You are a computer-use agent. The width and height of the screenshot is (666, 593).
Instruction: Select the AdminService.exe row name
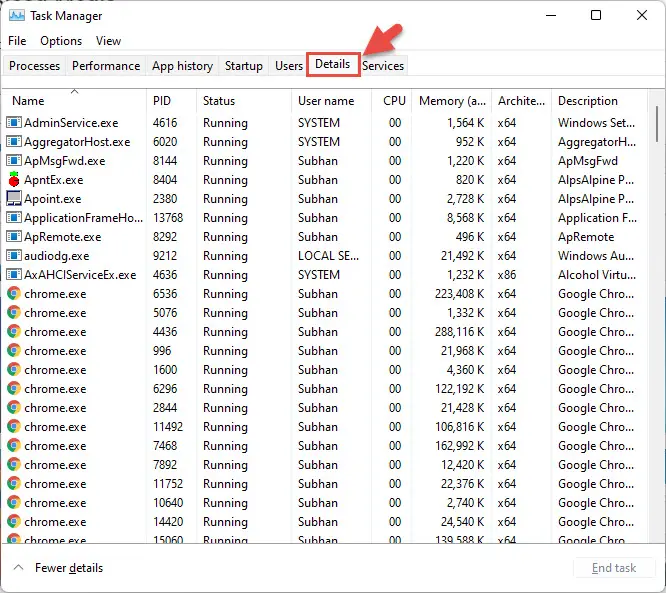71,123
